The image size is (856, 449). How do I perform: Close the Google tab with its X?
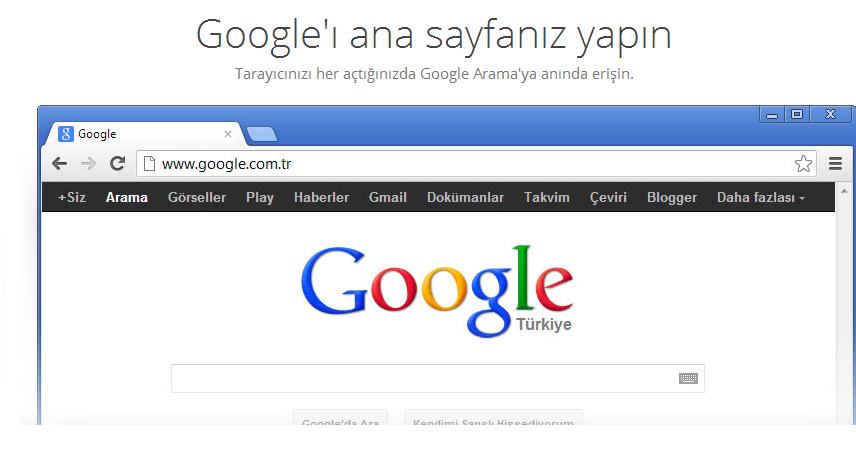(x=228, y=134)
